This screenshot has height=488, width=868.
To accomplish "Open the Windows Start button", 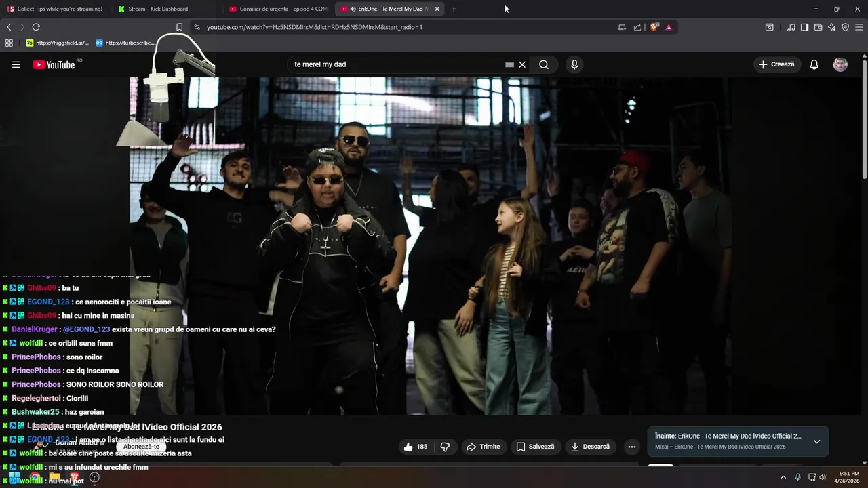I will click(14, 477).
